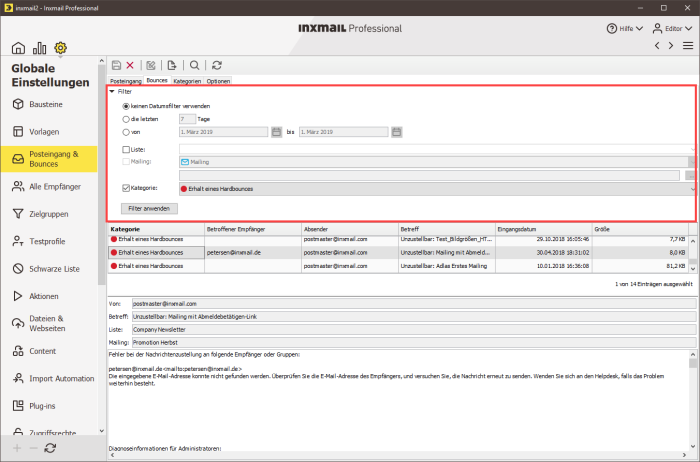Viewport: 700px width, 462px height.
Task: Click the Von field 'postmaster@inxmail.com'
Action: 414,304
